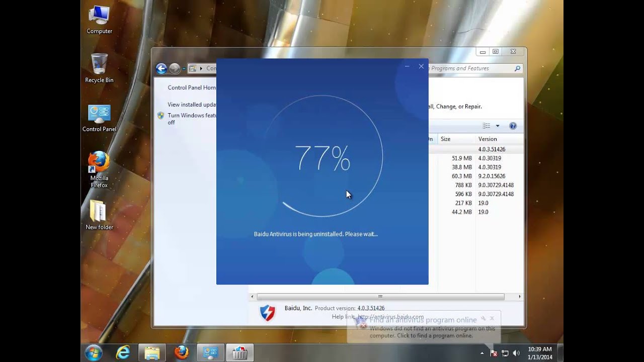
Task: Click the magnifier icon in the search box
Action: (x=517, y=68)
